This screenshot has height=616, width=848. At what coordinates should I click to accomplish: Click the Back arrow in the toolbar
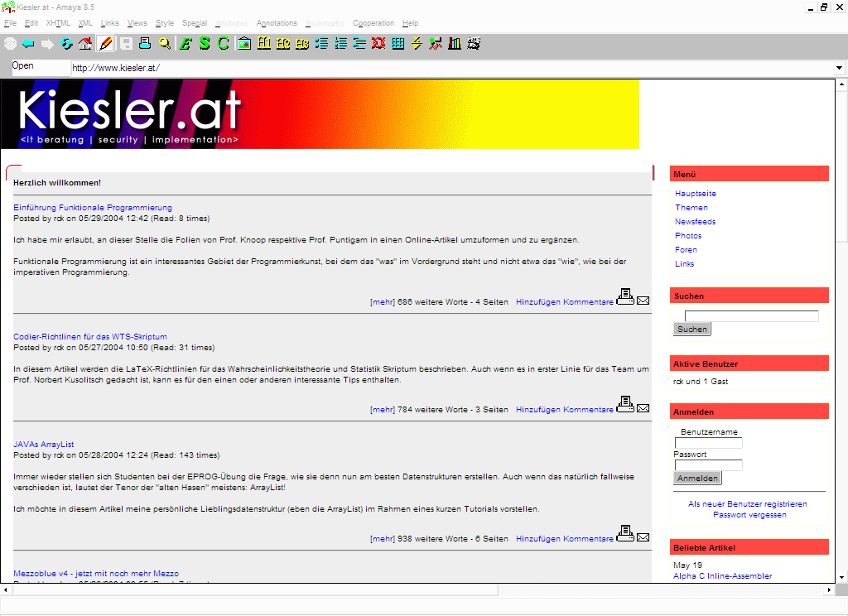coord(28,44)
